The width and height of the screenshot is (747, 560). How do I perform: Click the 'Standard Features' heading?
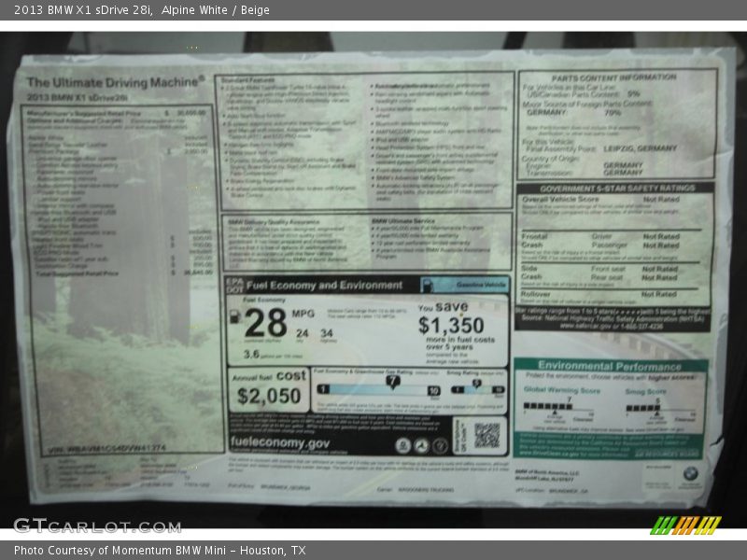pos(247,80)
